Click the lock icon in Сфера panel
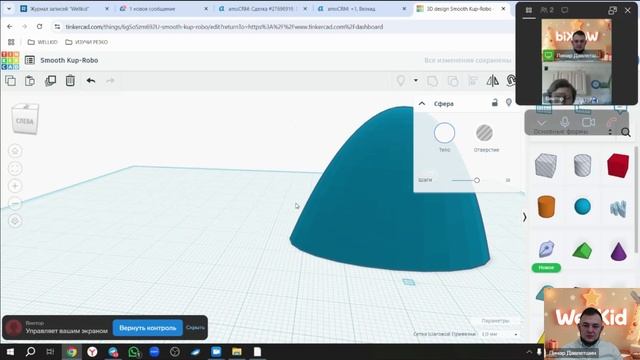This screenshot has height=360, width=640. click(495, 102)
